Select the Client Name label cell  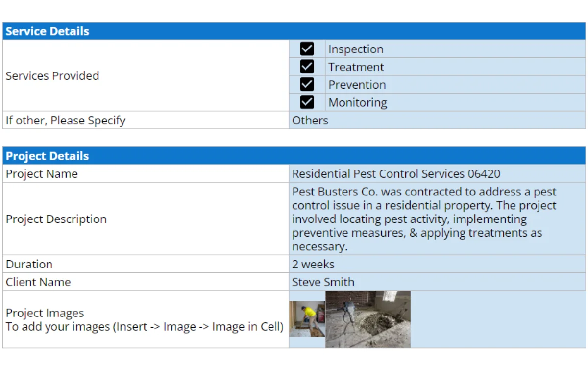[x=146, y=282]
